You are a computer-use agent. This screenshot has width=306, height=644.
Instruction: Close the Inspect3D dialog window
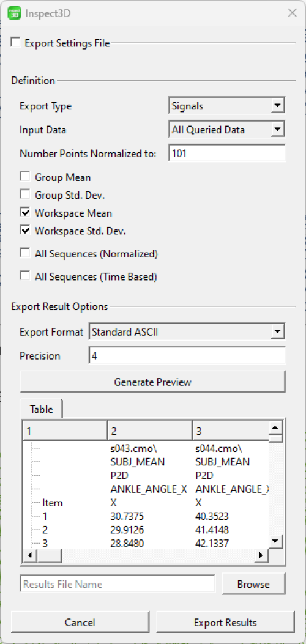[x=292, y=13]
